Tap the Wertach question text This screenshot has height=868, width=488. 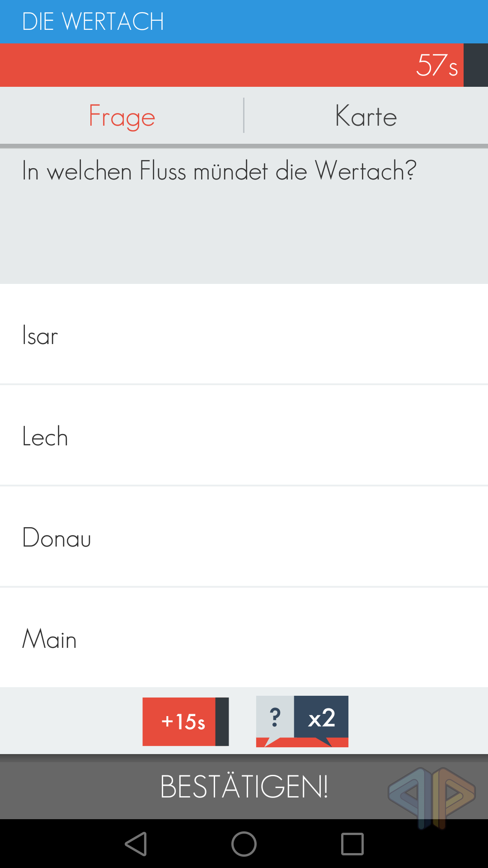pos(219,171)
